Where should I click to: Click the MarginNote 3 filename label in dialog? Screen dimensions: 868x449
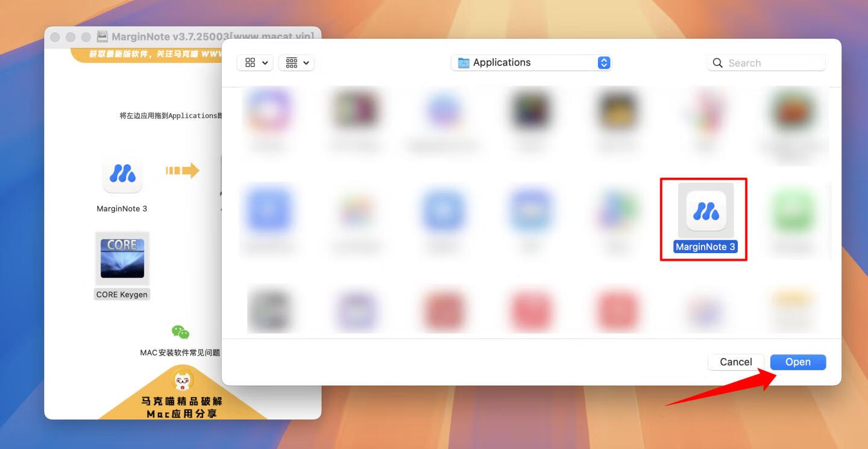click(x=705, y=246)
